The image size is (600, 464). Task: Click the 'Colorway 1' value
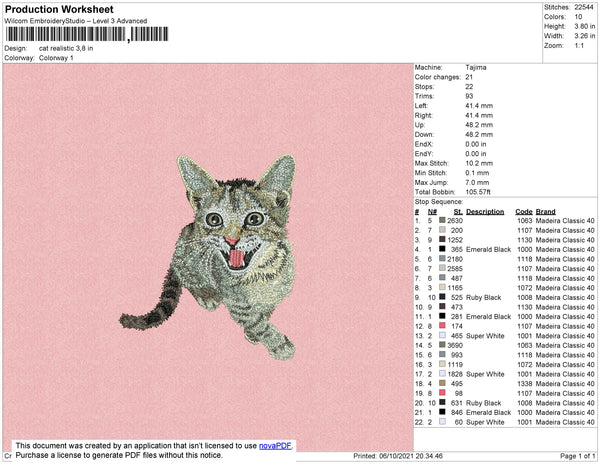[56, 58]
